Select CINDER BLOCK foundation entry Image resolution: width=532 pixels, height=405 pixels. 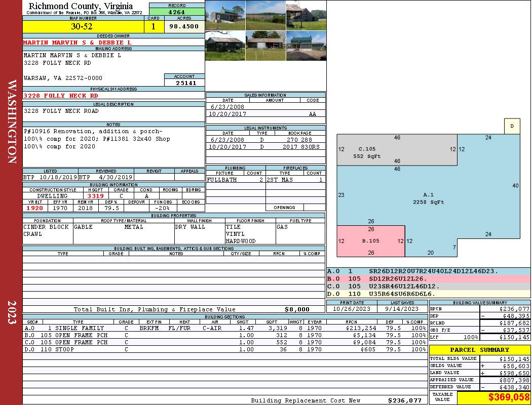(46, 227)
